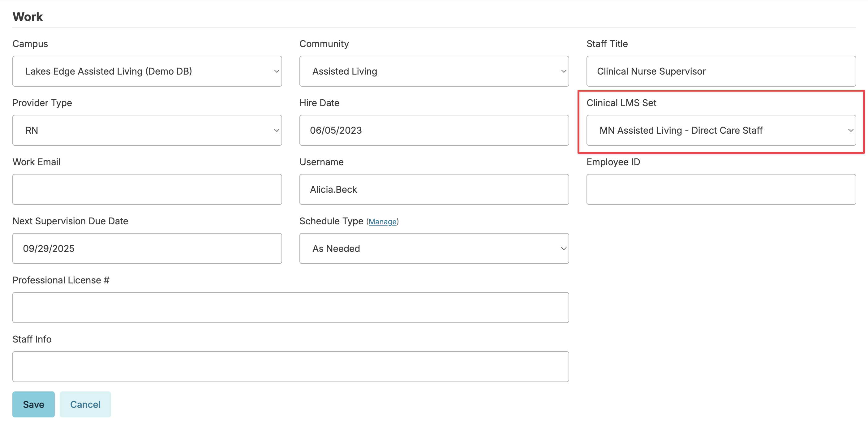This screenshot has height=427, width=868.
Task: Open the Provider Type dropdown
Action: tap(147, 130)
